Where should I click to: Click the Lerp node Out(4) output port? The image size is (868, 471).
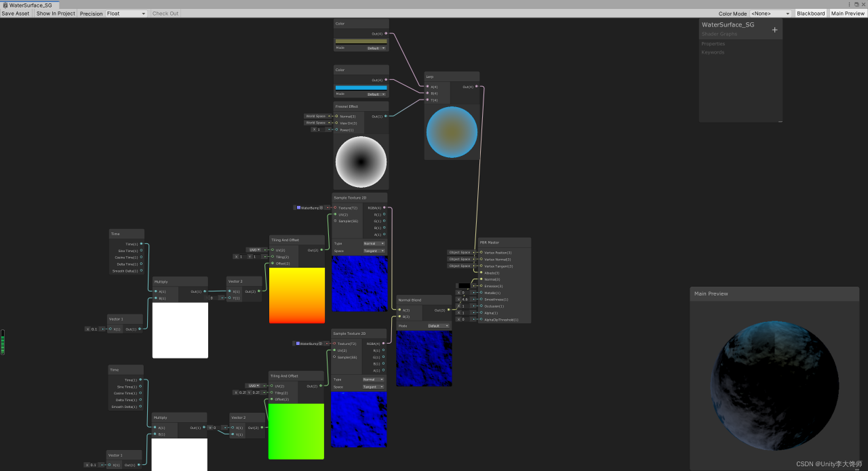pos(476,87)
